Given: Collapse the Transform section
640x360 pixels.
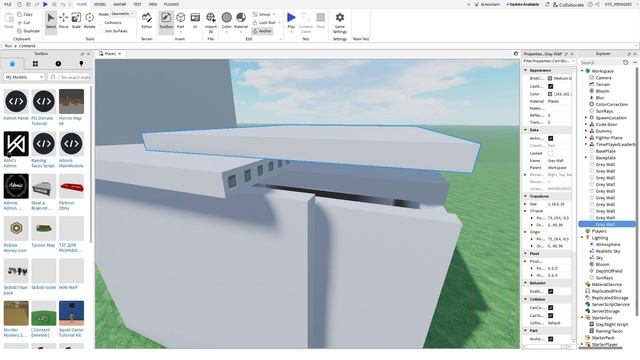Looking at the screenshot, I should [525, 196].
